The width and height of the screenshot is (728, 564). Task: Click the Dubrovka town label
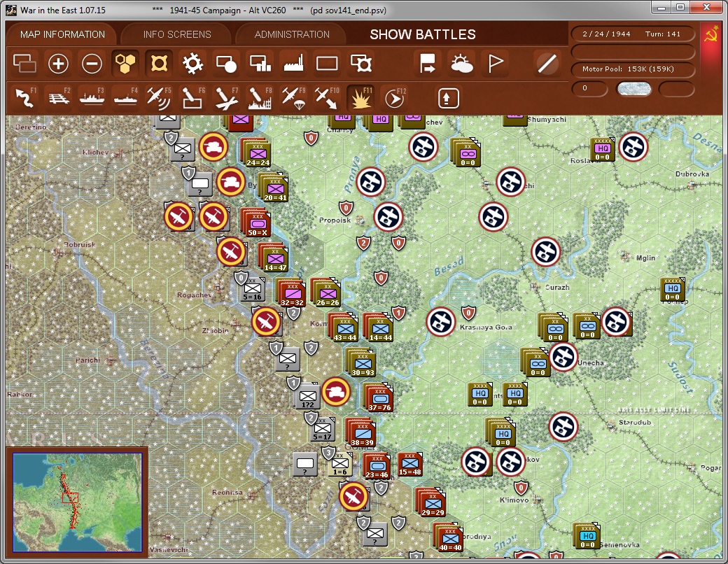point(692,174)
